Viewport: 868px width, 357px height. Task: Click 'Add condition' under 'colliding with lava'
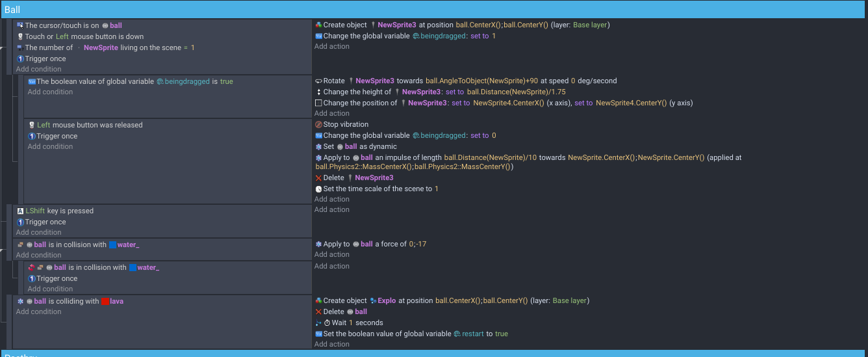(38, 311)
